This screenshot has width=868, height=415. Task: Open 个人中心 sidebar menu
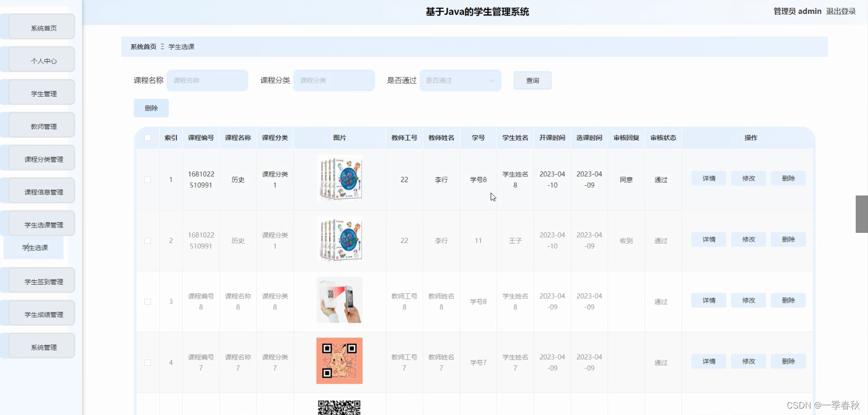[x=41, y=60]
